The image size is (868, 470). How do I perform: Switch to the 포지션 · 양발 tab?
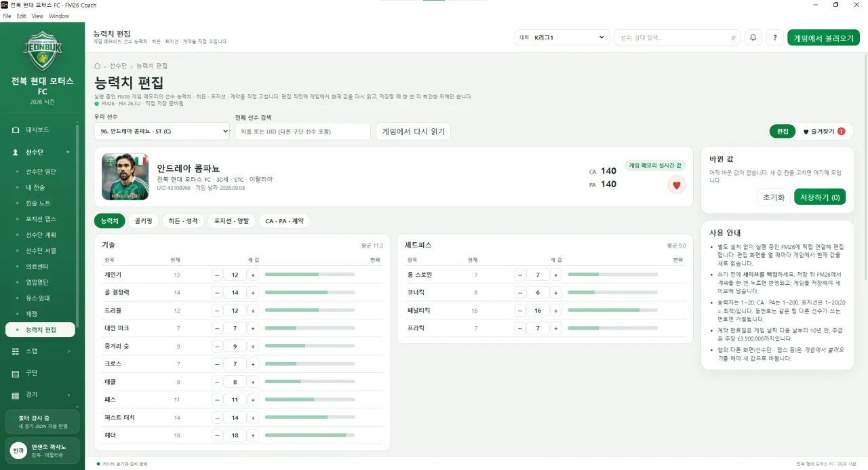coord(231,221)
